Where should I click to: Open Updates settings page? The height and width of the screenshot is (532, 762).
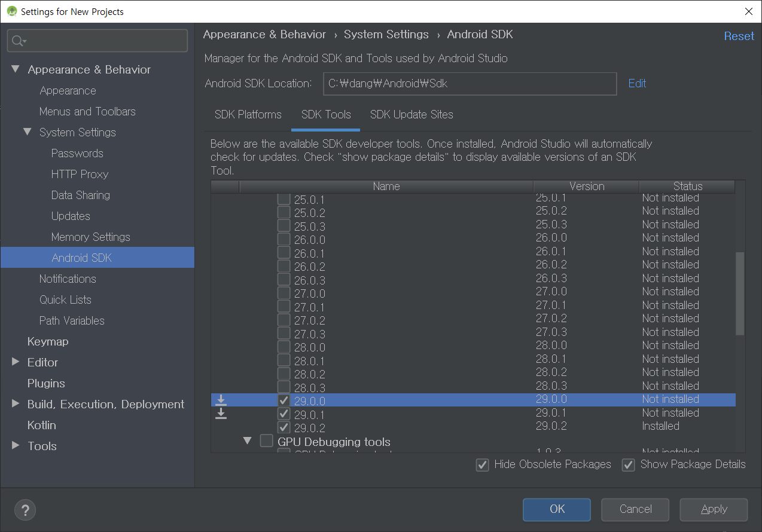pos(71,216)
